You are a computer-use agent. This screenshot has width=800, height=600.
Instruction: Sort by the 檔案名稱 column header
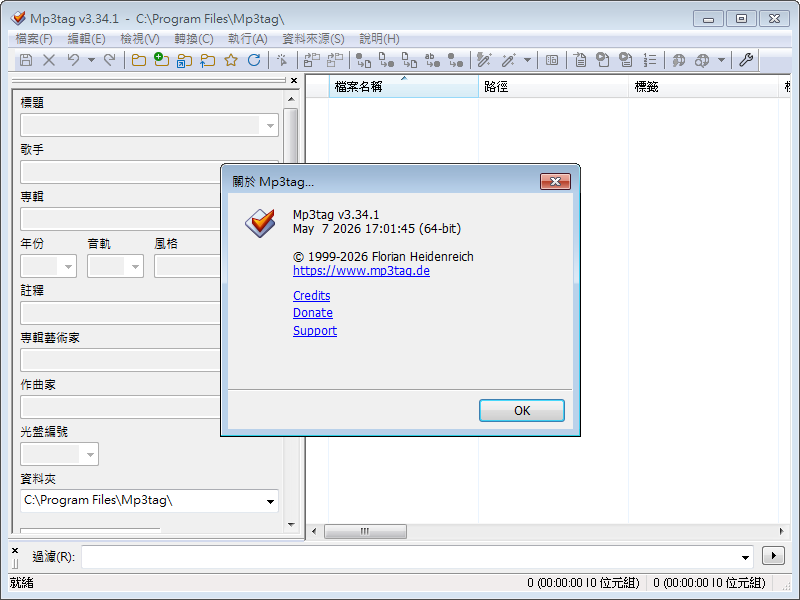click(x=404, y=86)
